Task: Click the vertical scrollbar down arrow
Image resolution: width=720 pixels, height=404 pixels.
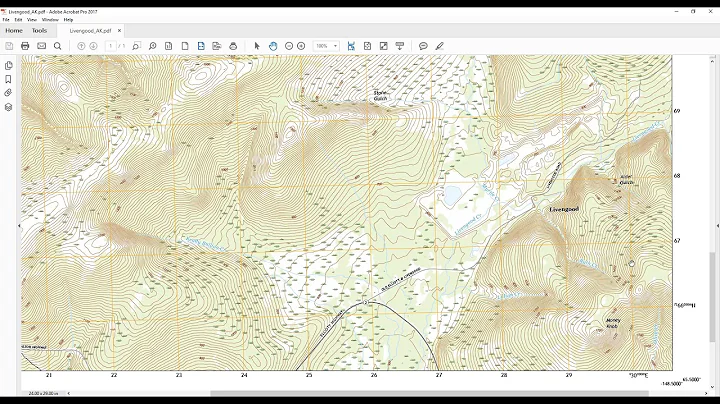Action: point(713,387)
